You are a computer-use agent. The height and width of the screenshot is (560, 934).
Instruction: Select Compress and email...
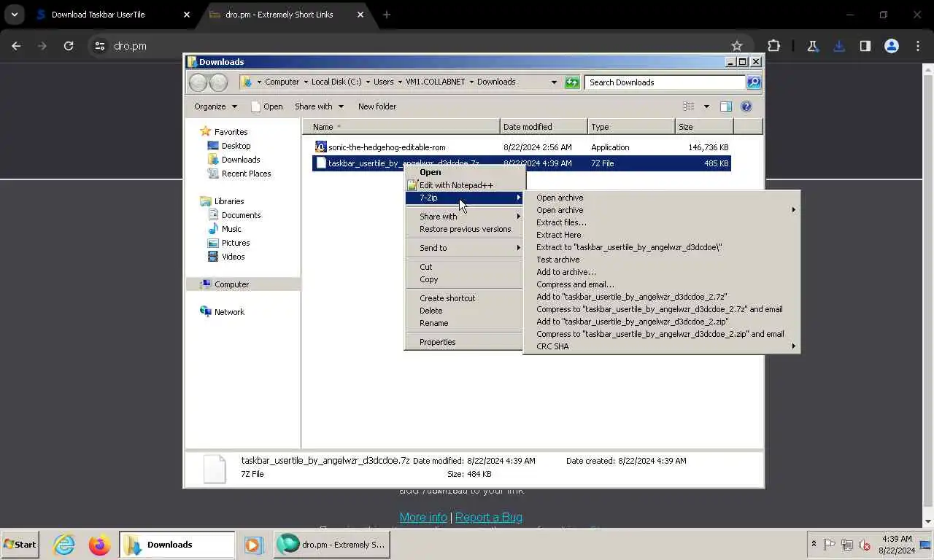pyautogui.click(x=575, y=284)
